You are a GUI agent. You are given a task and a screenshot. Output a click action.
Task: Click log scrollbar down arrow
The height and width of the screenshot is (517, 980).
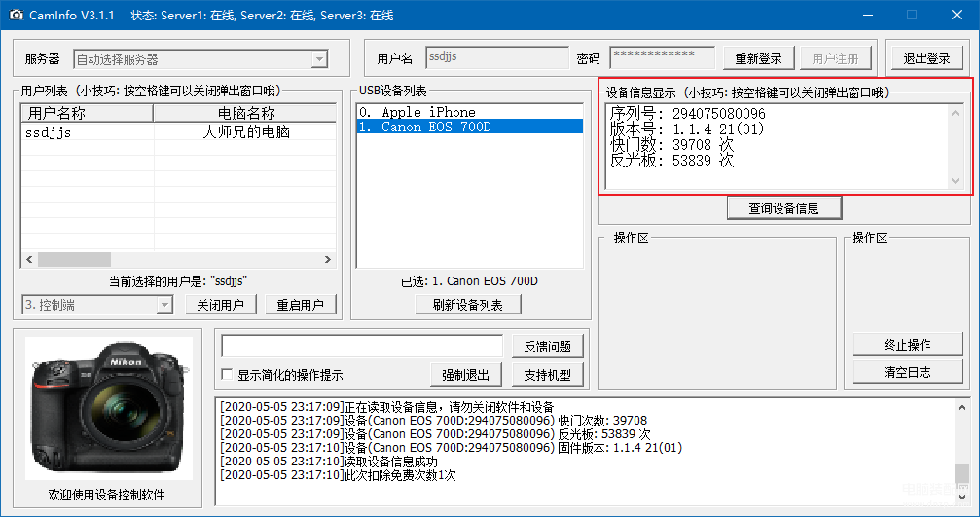pyautogui.click(x=962, y=497)
